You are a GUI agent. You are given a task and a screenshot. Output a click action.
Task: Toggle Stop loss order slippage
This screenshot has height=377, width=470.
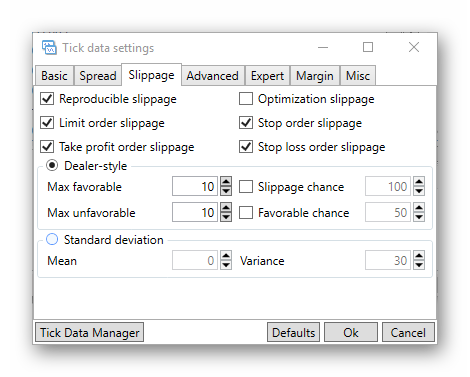tap(246, 147)
